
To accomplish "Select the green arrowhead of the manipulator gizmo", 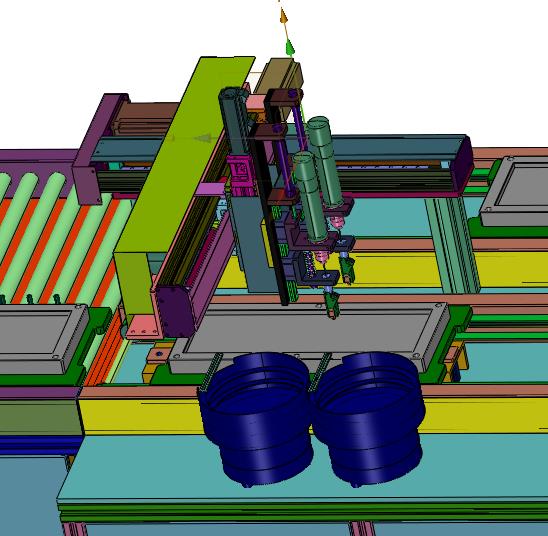I will 290,48.
